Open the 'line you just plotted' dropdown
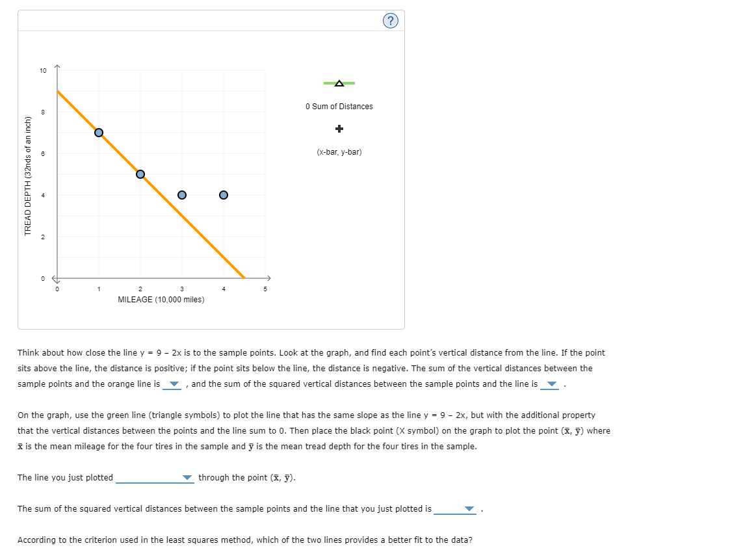 [x=187, y=478]
